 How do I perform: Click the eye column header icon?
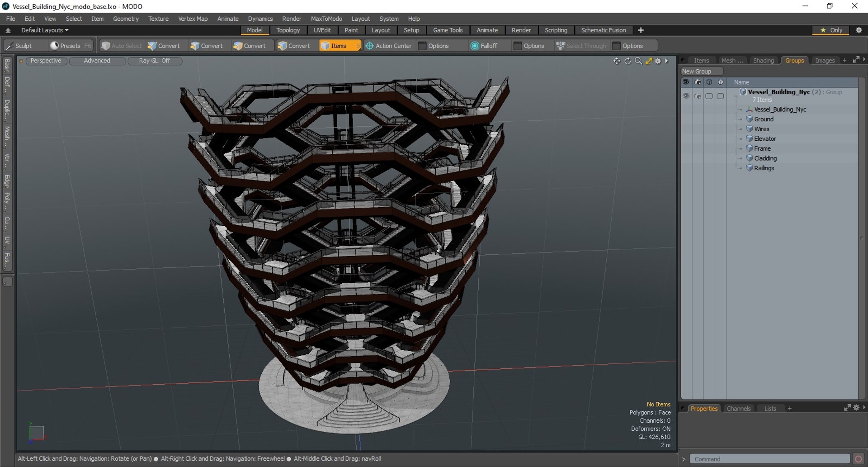coord(686,82)
